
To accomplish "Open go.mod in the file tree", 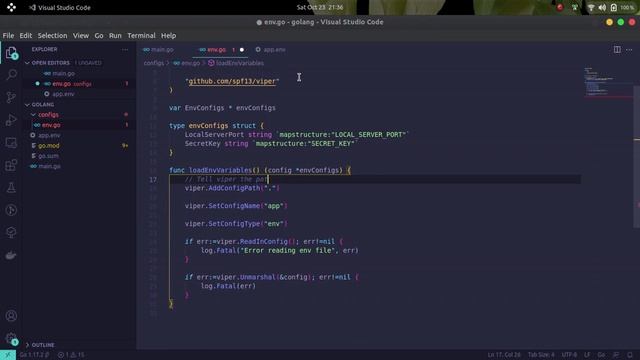I will point(78,146).
